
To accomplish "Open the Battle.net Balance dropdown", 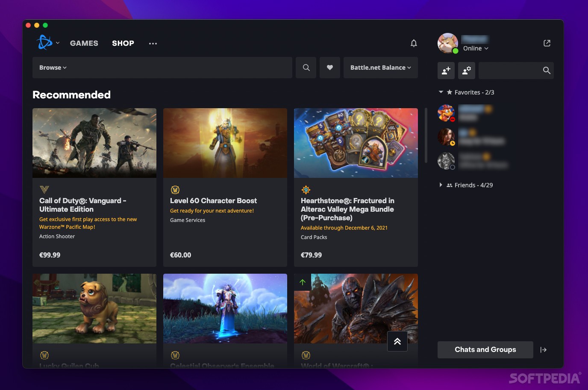I will [x=380, y=67].
